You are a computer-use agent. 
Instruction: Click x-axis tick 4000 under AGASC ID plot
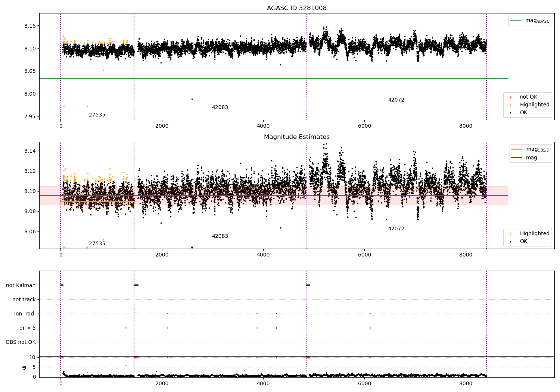[x=263, y=126]
